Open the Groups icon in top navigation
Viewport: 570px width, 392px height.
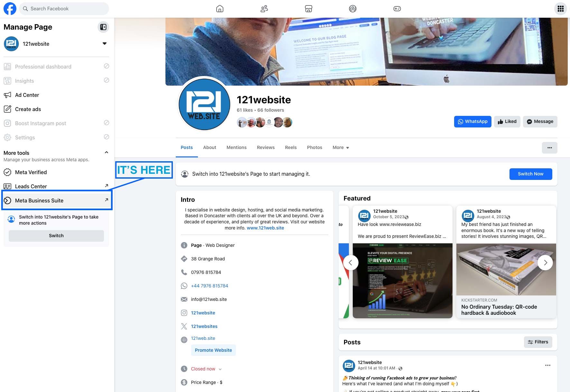[x=353, y=9]
